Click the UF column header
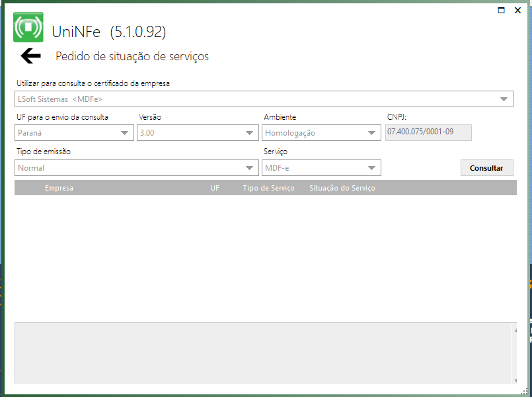Screen dimensions: 532x397 point(215,188)
